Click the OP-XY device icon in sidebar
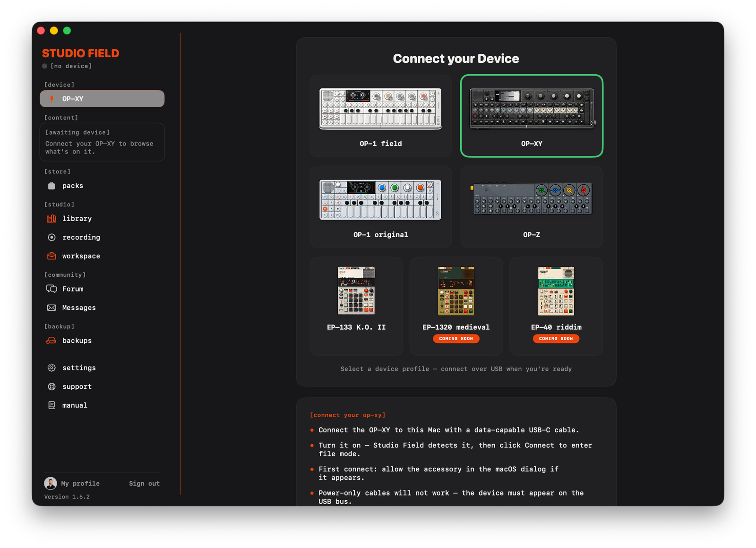 (52, 99)
